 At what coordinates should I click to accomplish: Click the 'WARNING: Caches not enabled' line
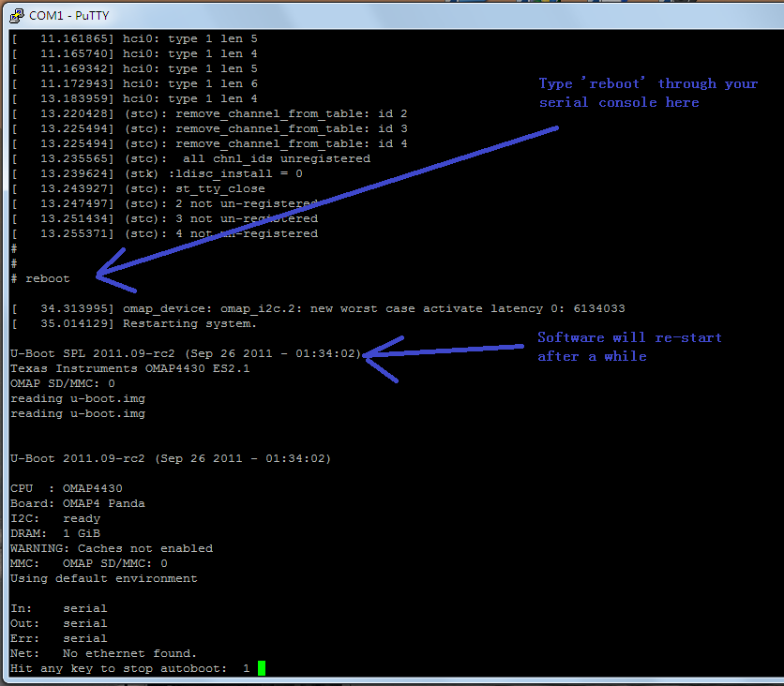(x=112, y=548)
